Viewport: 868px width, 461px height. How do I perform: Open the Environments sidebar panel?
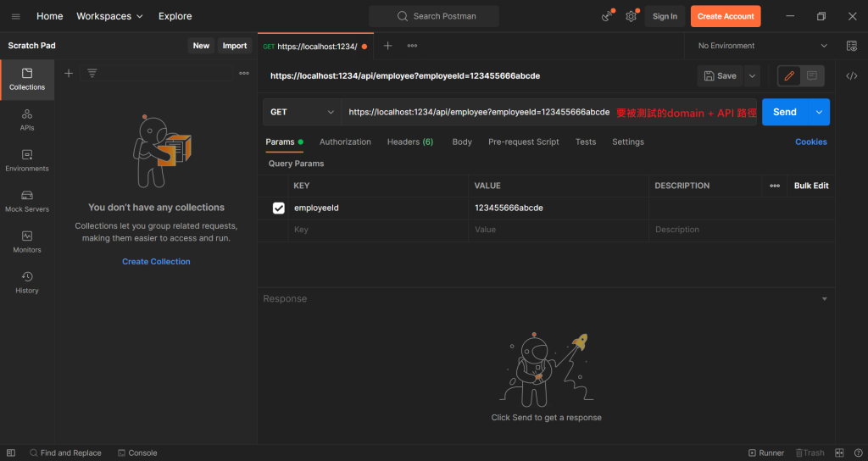(x=27, y=161)
